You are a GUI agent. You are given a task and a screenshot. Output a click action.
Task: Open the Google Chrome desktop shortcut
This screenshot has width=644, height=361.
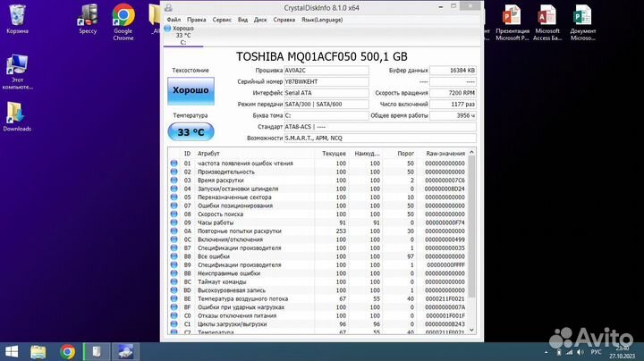click(123, 22)
